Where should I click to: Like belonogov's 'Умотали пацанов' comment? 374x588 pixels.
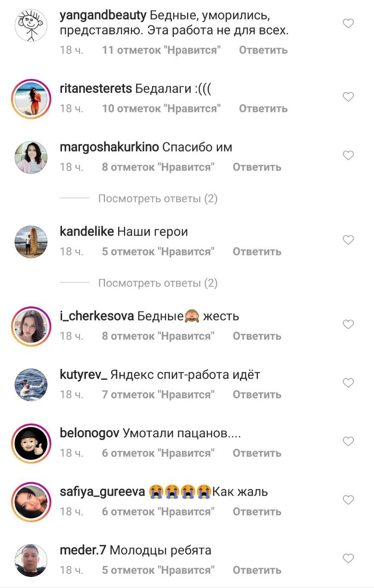(x=348, y=441)
